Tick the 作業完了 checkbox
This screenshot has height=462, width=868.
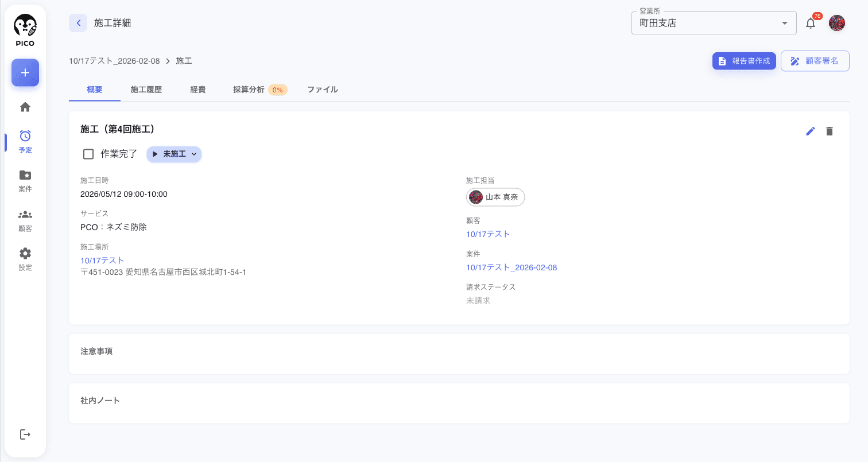[88, 154]
